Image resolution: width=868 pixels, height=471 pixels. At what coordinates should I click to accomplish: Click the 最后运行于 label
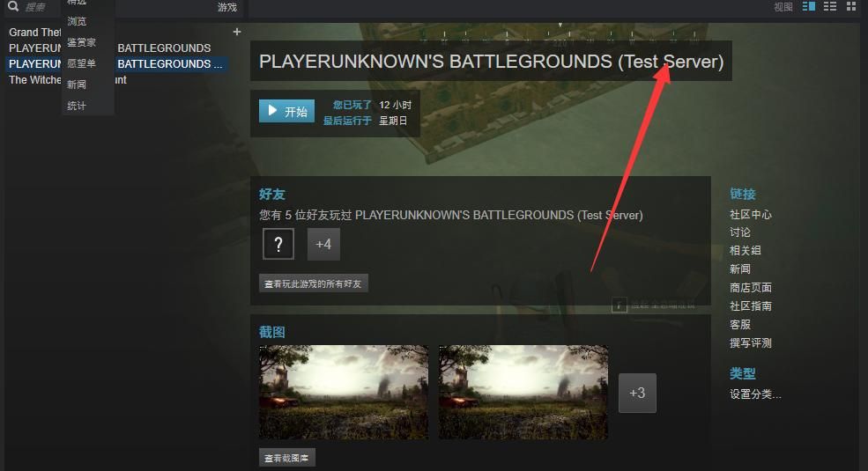coord(347,120)
